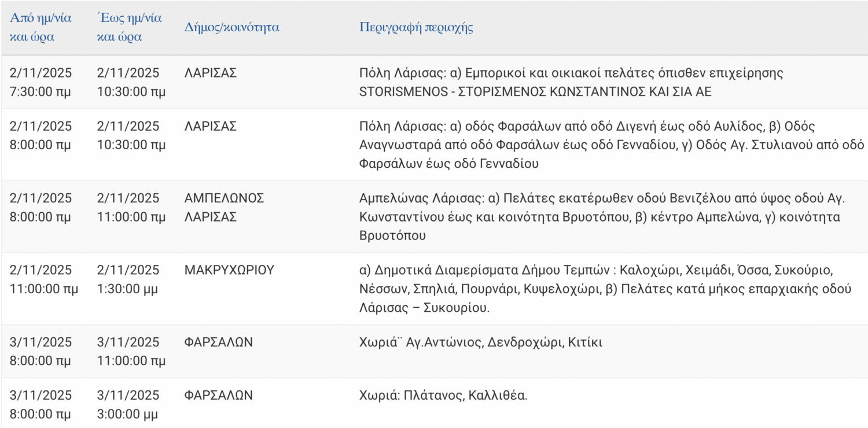Click description starting with οδός Φαρσάλων από Διγενή
The image size is (868, 428).
point(611,145)
